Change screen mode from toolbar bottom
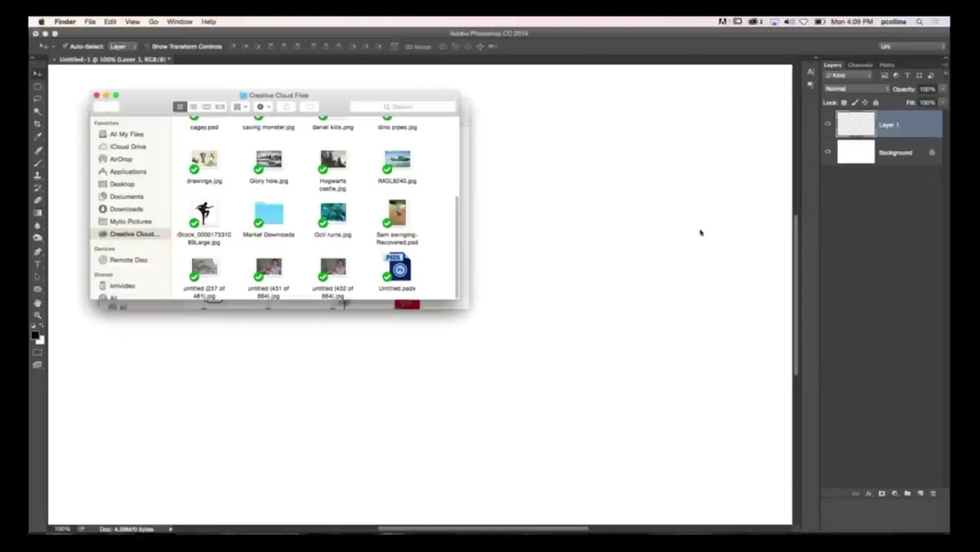This screenshot has width=980, height=552. (38, 365)
